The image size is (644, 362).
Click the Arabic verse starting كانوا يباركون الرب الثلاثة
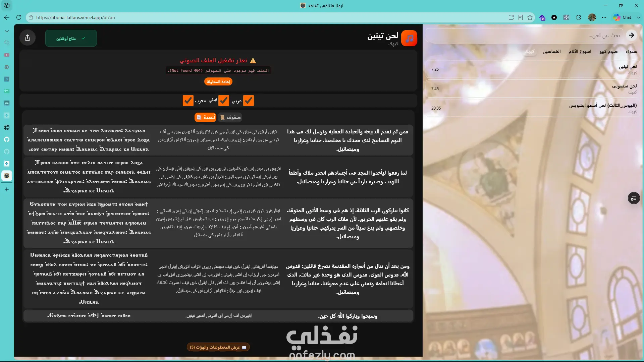click(x=348, y=223)
